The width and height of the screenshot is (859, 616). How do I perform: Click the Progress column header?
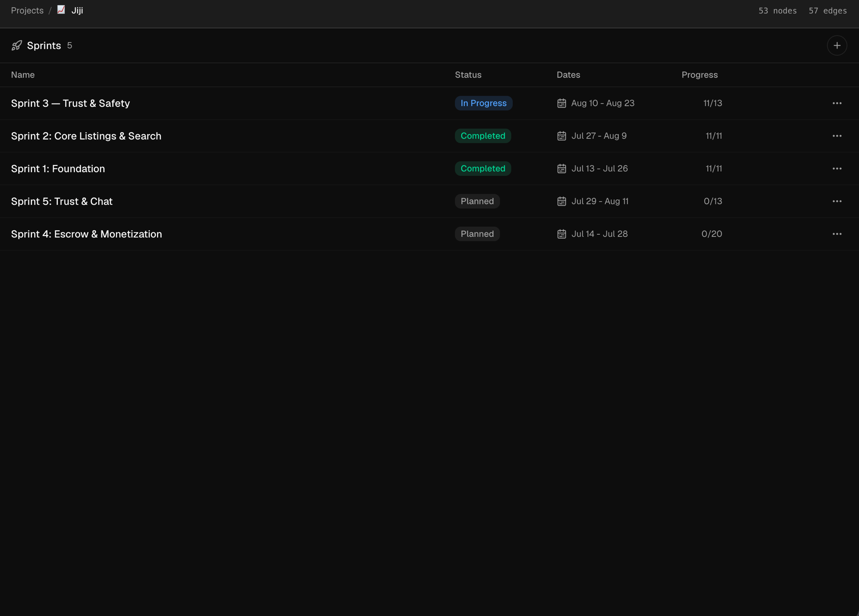tap(700, 75)
